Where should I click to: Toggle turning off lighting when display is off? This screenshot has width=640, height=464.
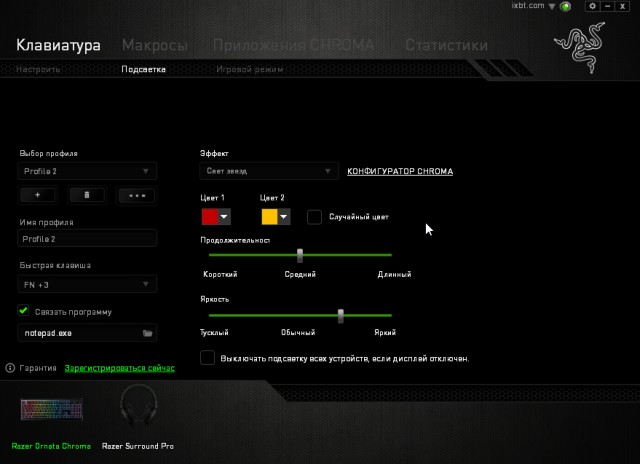[207, 357]
